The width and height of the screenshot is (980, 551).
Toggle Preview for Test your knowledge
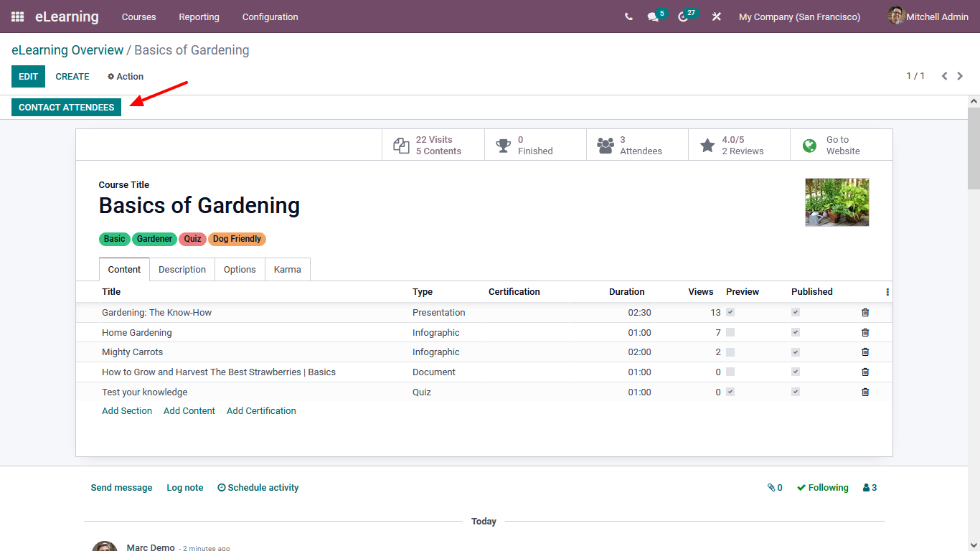tap(730, 392)
